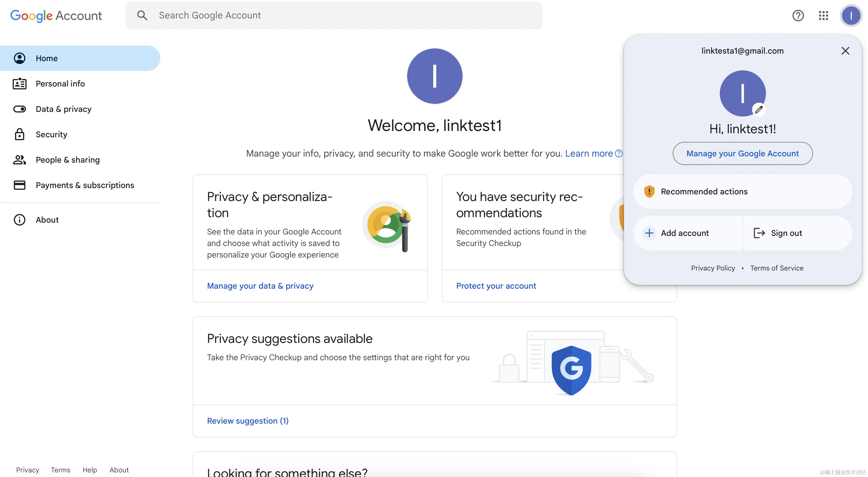Click the Recommended actions shield icon
868x477 pixels.
click(x=649, y=191)
